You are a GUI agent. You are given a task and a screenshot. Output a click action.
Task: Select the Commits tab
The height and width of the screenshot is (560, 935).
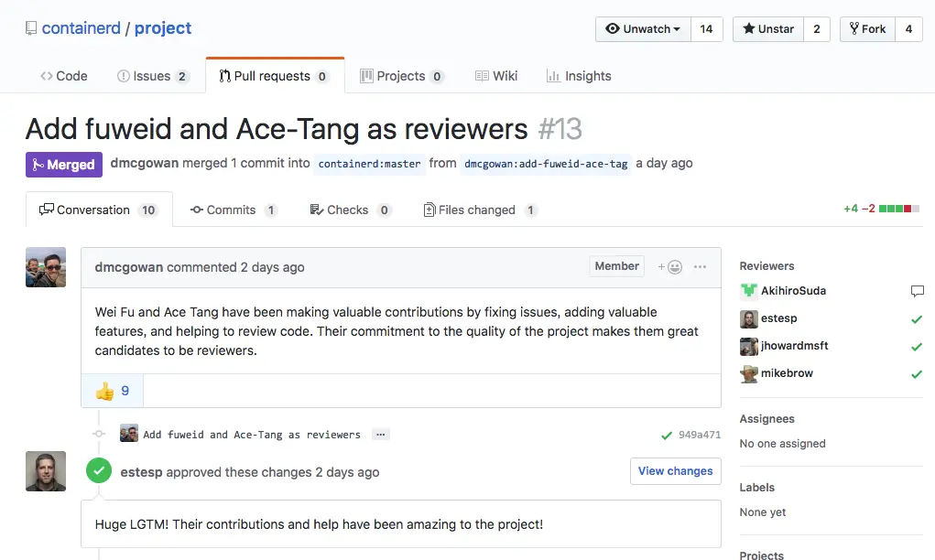click(234, 210)
